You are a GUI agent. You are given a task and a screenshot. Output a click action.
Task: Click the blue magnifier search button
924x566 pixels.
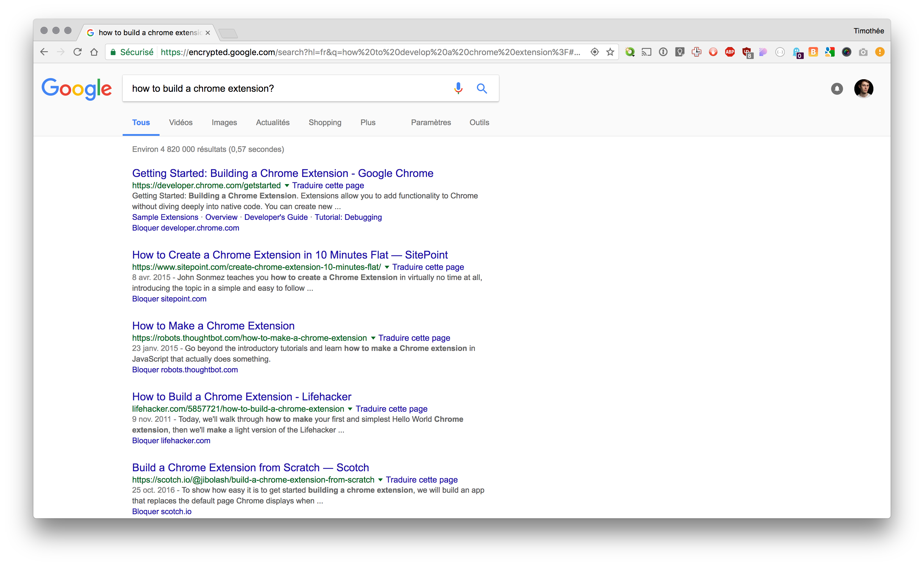[x=482, y=88]
